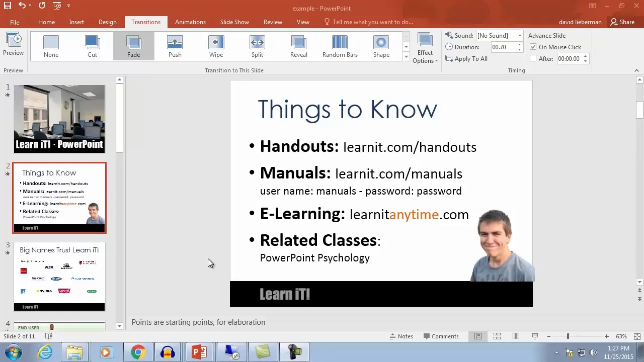Expand the transitions gallery with More arrow
The width and height of the screenshot is (644, 362).
point(406,57)
